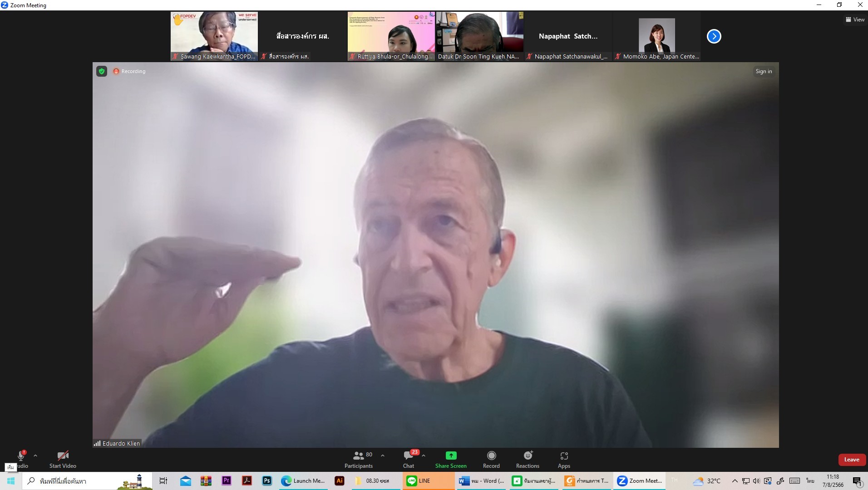Select Napaphat Satchanawakul participant tile
The height and width of the screenshot is (490, 868).
click(x=568, y=36)
